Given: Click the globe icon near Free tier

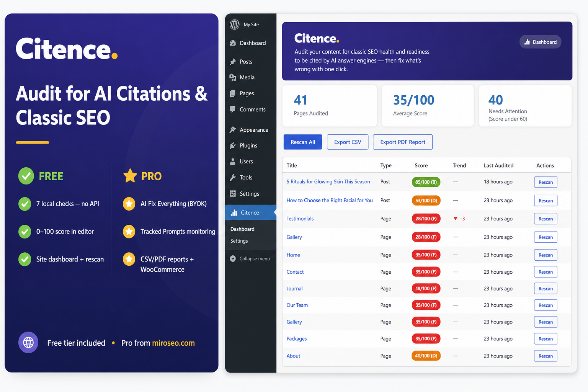Looking at the screenshot, I should coord(28,342).
